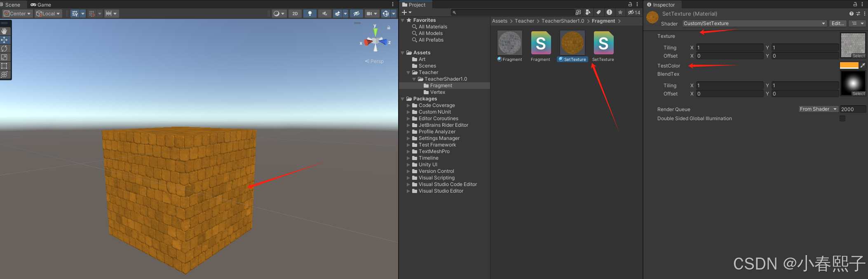Open search-in-new-window icon in Project toolbar
Image resolution: width=868 pixels, height=279 pixels.
click(x=578, y=12)
